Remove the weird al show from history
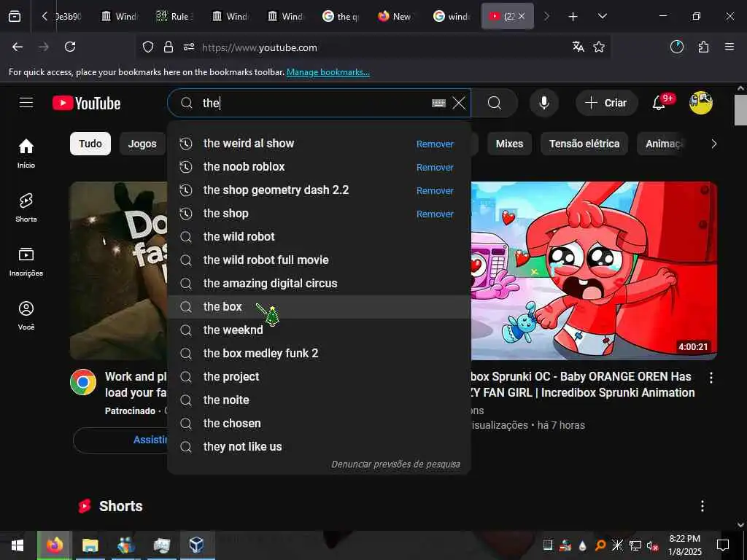The image size is (747, 560). pos(435,144)
